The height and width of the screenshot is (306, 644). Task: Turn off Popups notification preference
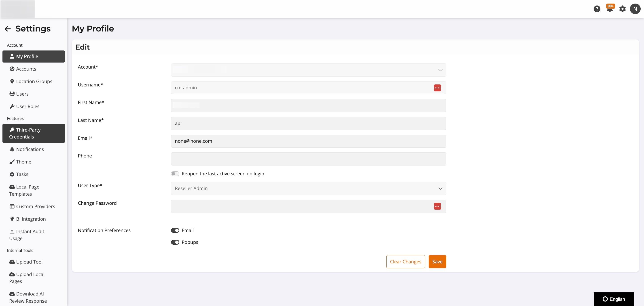point(175,242)
